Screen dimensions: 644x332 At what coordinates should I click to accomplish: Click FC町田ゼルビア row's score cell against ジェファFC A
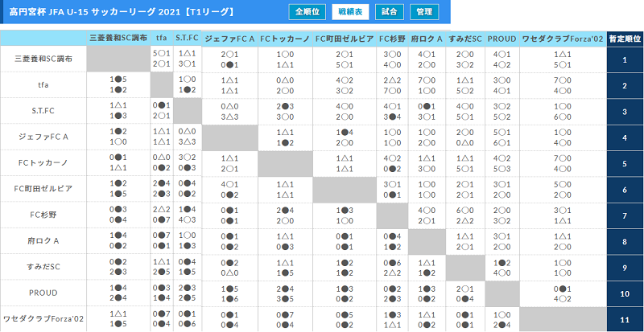pyautogui.click(x=229, y=189)
